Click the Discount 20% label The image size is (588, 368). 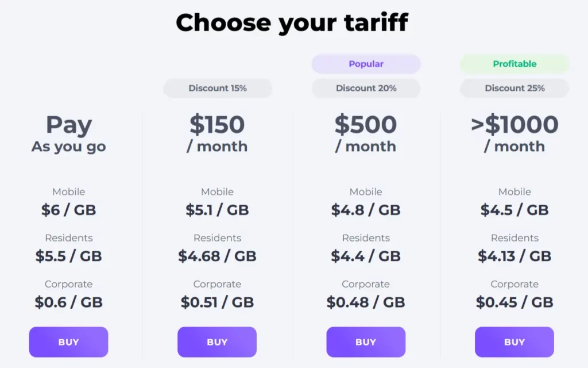tap(366, 88)
